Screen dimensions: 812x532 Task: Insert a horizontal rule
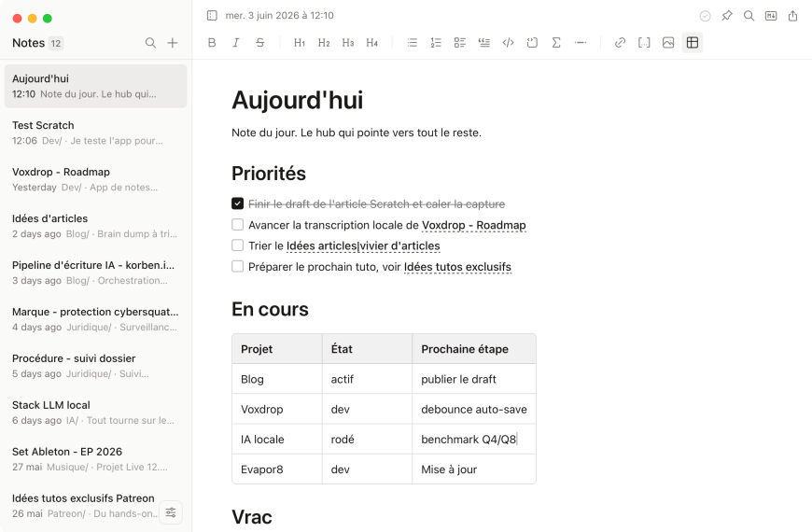(x=580, y=43)
